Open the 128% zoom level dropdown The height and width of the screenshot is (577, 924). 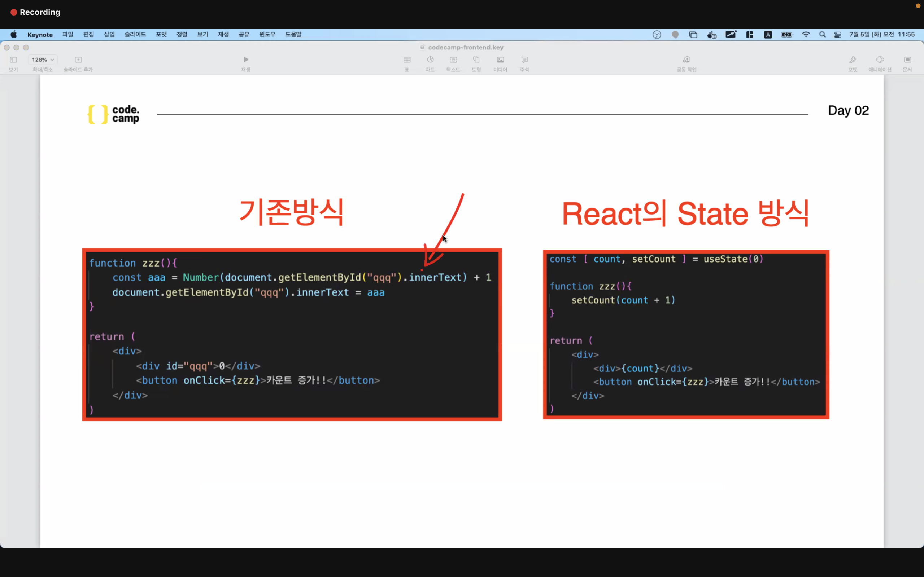point(42,60)
